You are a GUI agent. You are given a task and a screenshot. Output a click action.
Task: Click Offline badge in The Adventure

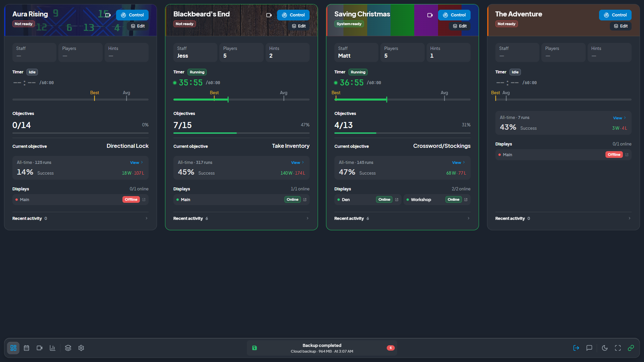(614, 155)
